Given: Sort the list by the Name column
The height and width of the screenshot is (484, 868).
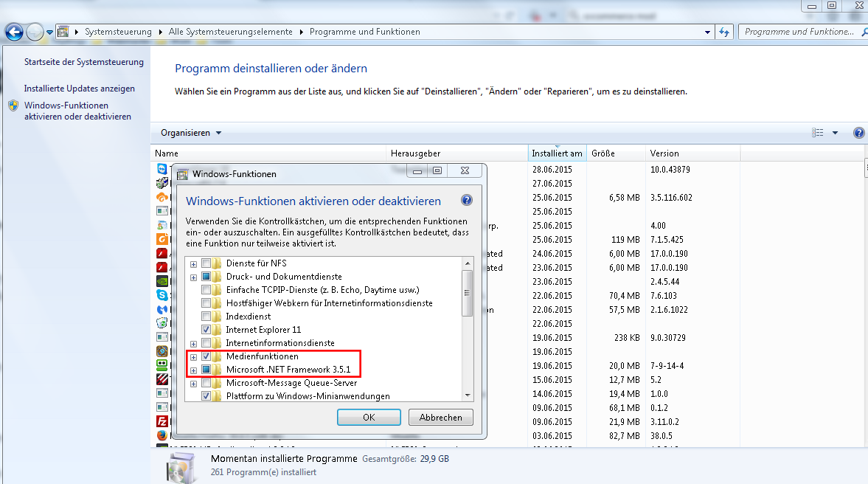Looking at the screenshot, I should (268, 153).
